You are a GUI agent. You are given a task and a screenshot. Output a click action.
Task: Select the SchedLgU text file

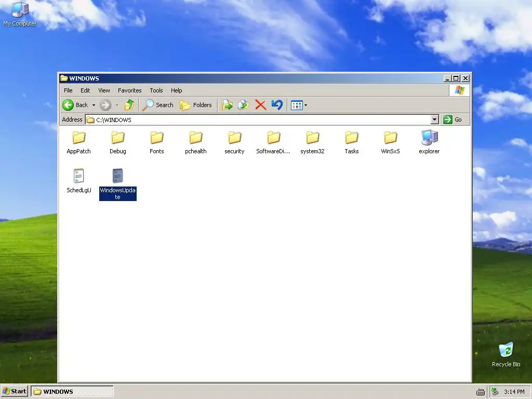coord(79,181)
